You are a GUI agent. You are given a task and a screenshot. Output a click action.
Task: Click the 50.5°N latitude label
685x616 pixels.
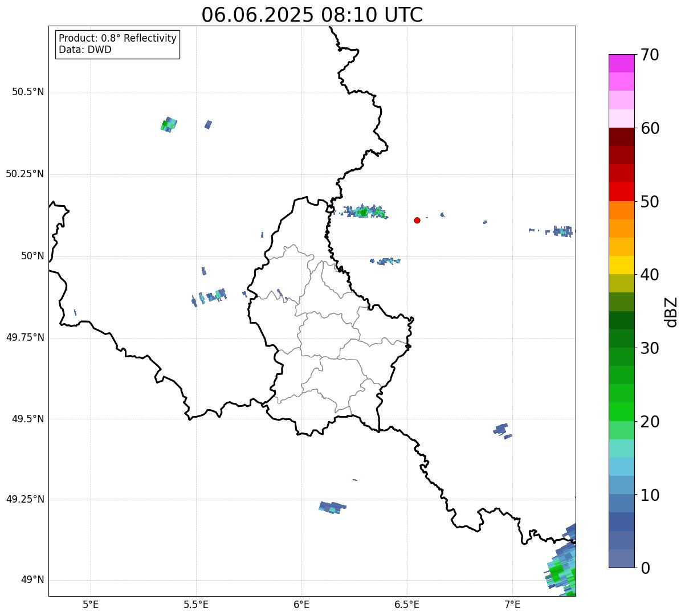point(28,92)
